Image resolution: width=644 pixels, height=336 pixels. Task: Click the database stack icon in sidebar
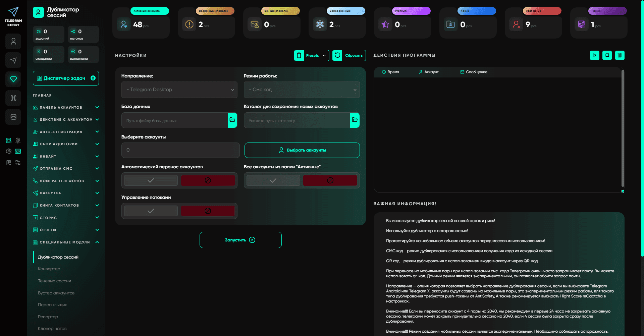point(13,117)
